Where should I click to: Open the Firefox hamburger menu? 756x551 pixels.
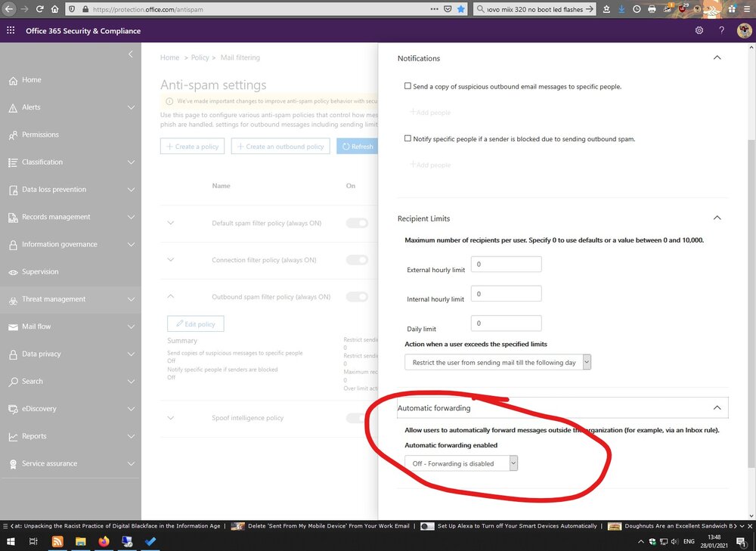click(x=748, y=8)
